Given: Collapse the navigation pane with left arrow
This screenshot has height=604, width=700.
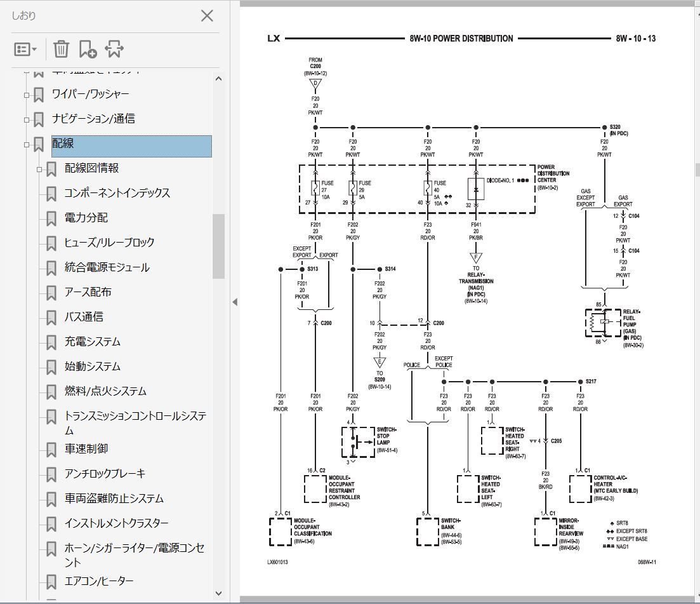Looking at the screenshot, I should [x=235, y=302].
